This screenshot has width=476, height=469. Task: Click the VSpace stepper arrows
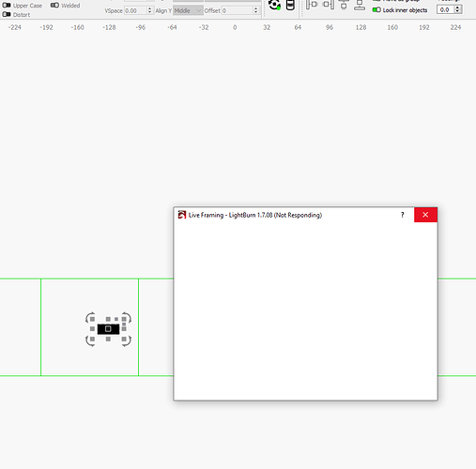tap(149, 10)
